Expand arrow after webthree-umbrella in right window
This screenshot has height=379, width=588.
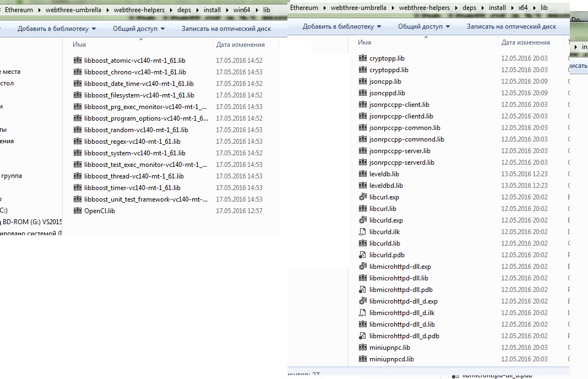coord(393,8)
